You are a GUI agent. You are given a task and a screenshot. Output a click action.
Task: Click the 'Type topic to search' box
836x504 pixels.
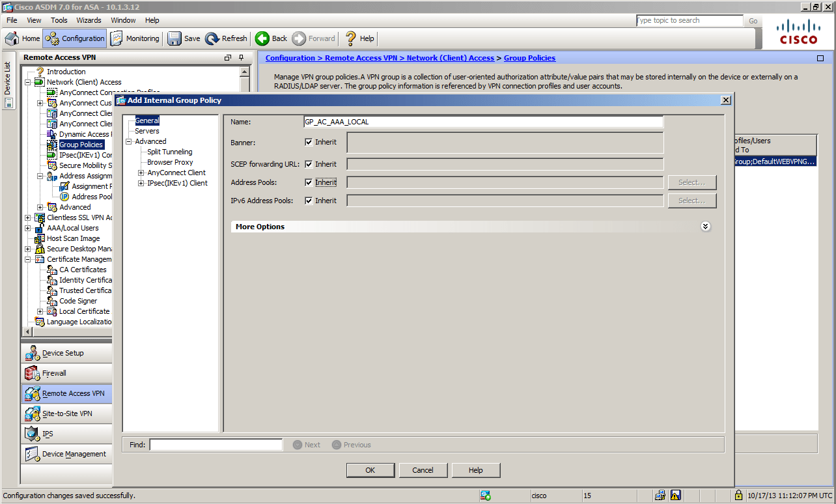click(x=690, y=21)
